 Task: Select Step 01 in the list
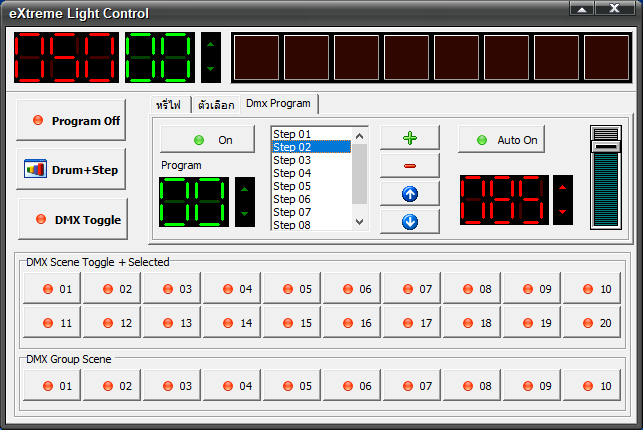(311, 134)
